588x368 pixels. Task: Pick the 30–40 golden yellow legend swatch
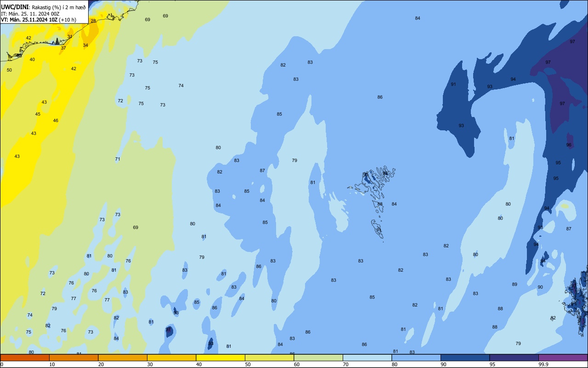click(171, 357)
